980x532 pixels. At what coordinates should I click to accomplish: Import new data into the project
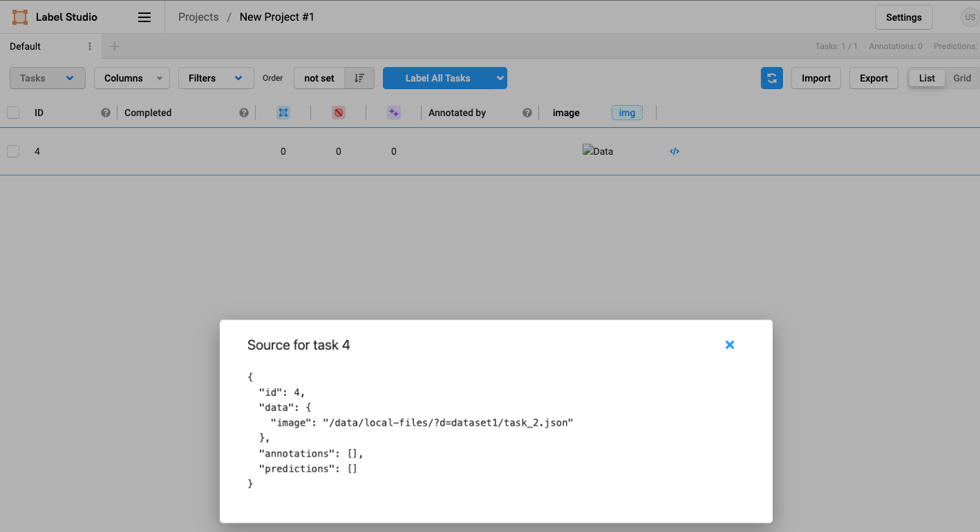816,78
